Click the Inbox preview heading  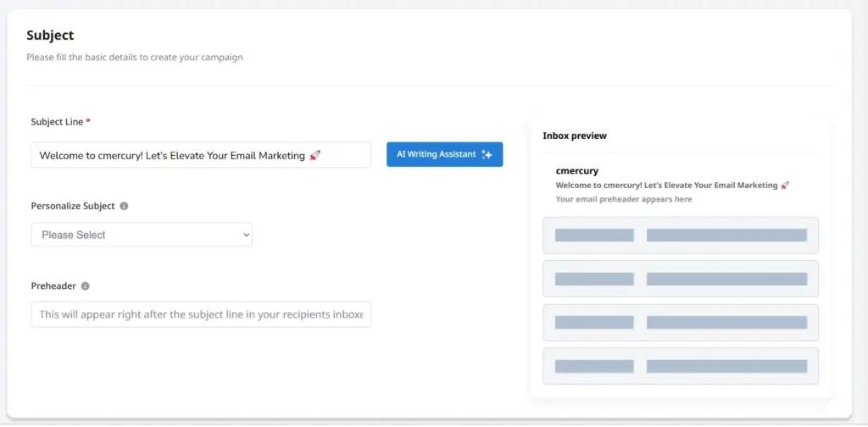tap(575, 136)
